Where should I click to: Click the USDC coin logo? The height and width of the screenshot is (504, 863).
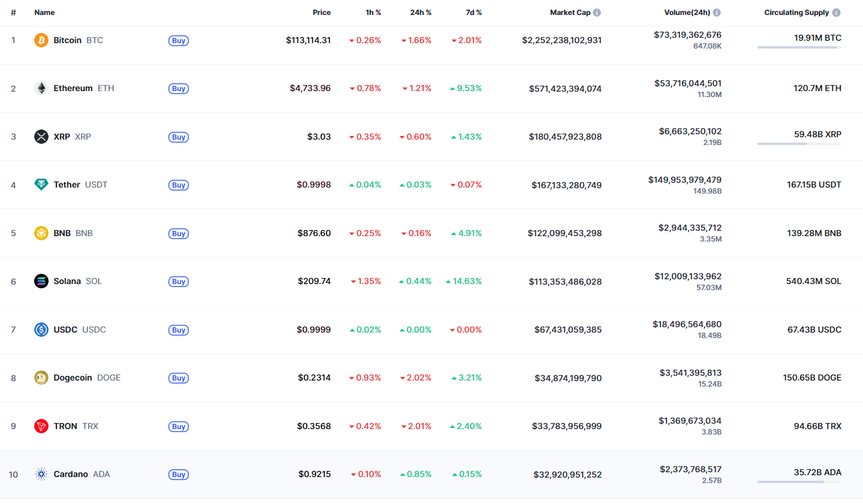[x=41, y=330]
